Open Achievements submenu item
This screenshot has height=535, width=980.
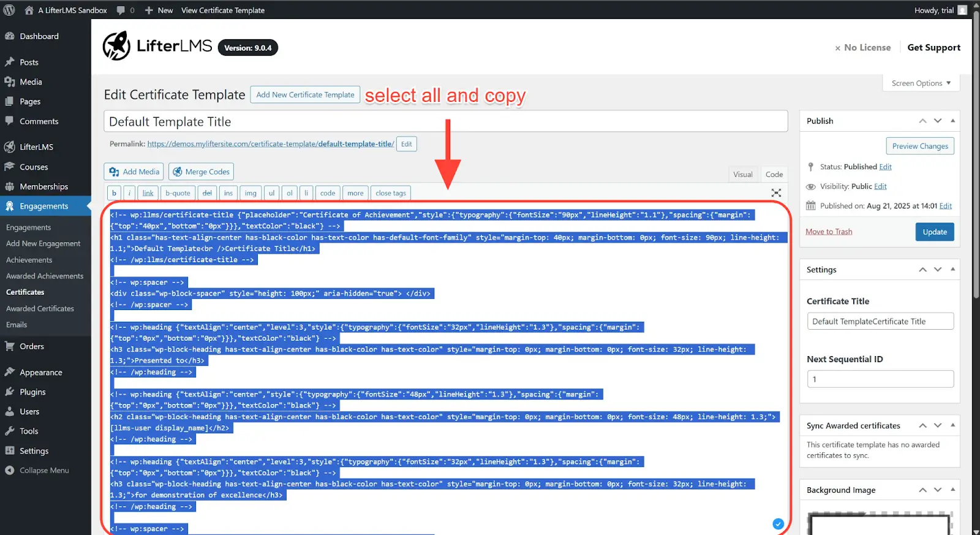(x=29, y=260)
